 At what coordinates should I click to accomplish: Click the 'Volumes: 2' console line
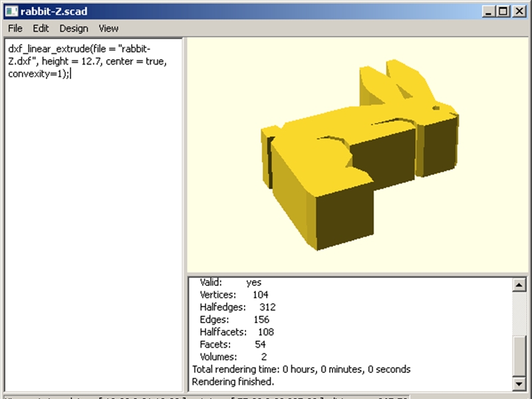(x=233, y=357)
